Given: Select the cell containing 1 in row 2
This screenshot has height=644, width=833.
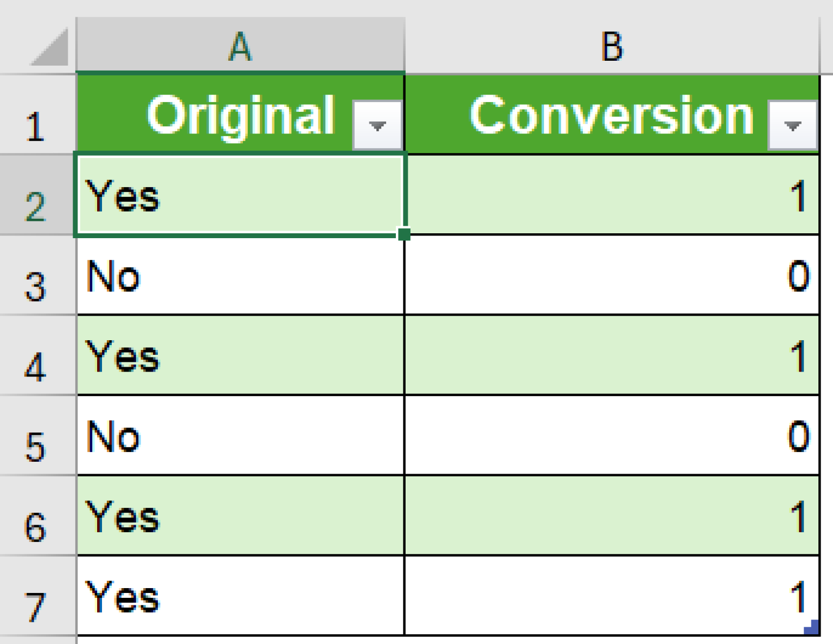Looking at the screenshot, I should (610, 195).
